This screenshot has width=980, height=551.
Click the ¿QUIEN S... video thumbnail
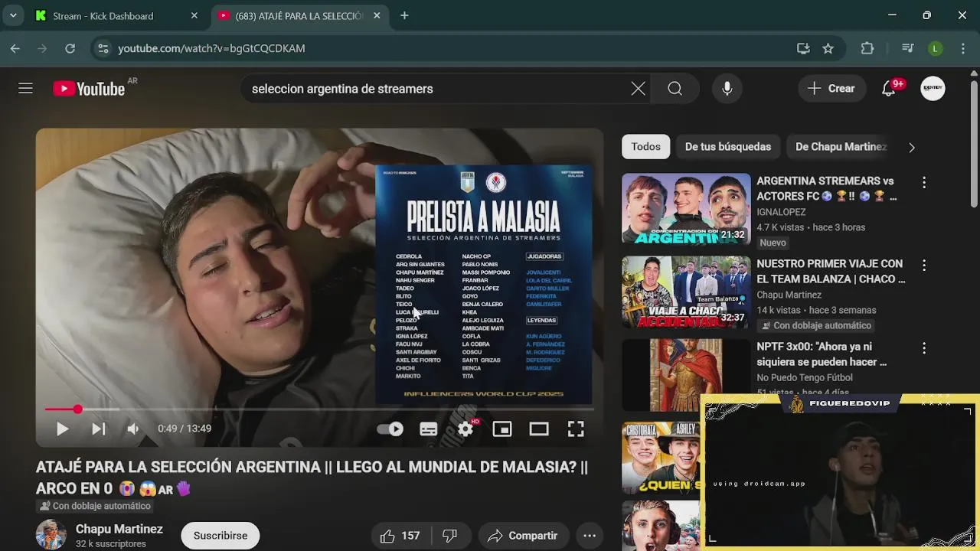coord(661,458)
